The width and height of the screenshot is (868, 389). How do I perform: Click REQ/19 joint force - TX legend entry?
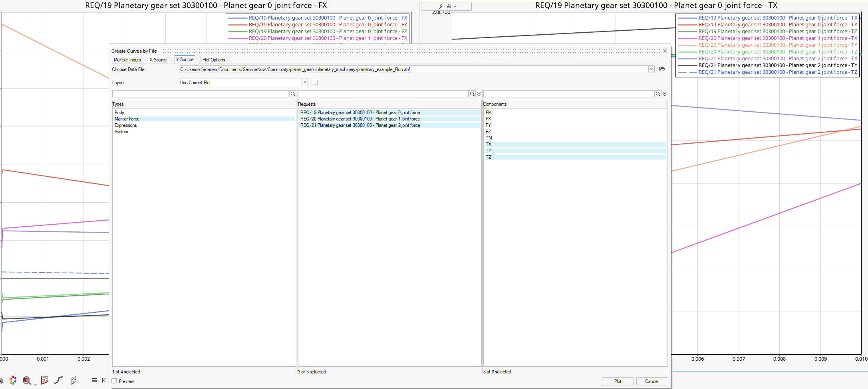(768, 18)
